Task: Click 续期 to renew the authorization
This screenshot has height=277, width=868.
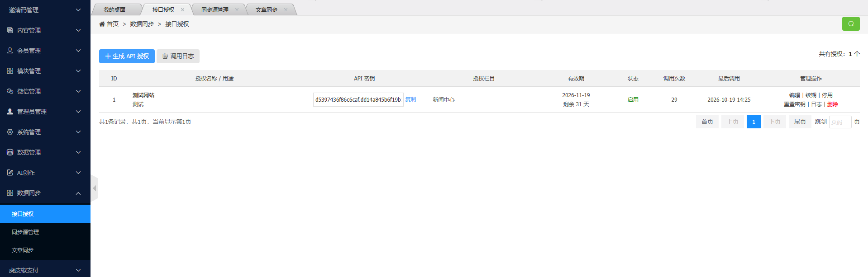Action: 811,95
